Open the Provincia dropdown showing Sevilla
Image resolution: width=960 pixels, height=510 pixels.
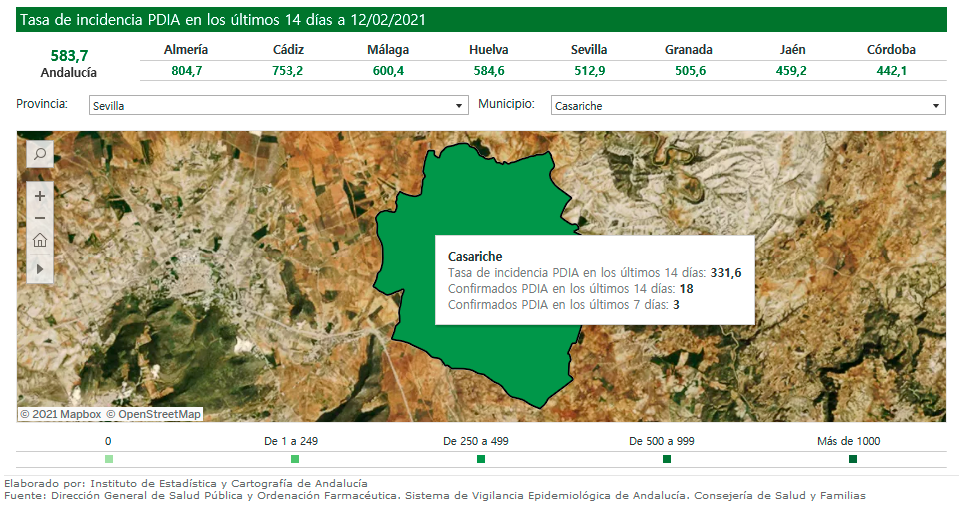click(x=277, y=105)
